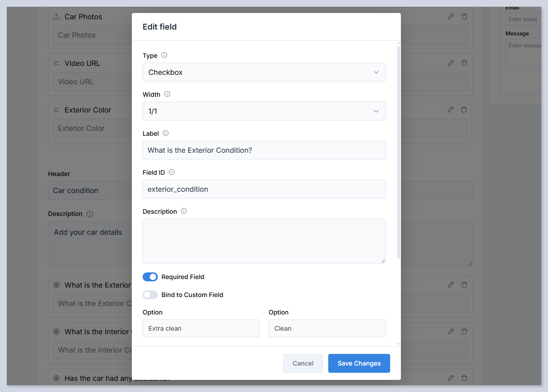Click Save Changes button

point(359,363)
